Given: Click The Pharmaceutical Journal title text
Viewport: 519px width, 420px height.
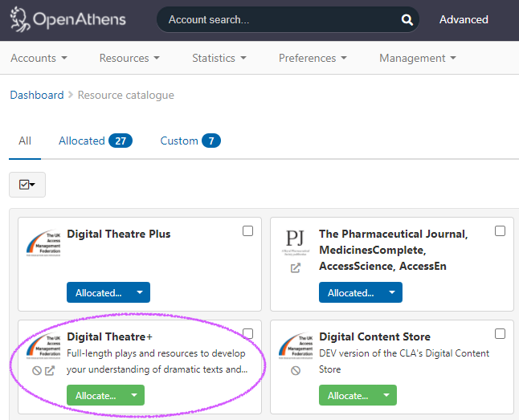Looking at the screenshot, I should [x=394, y=250].
